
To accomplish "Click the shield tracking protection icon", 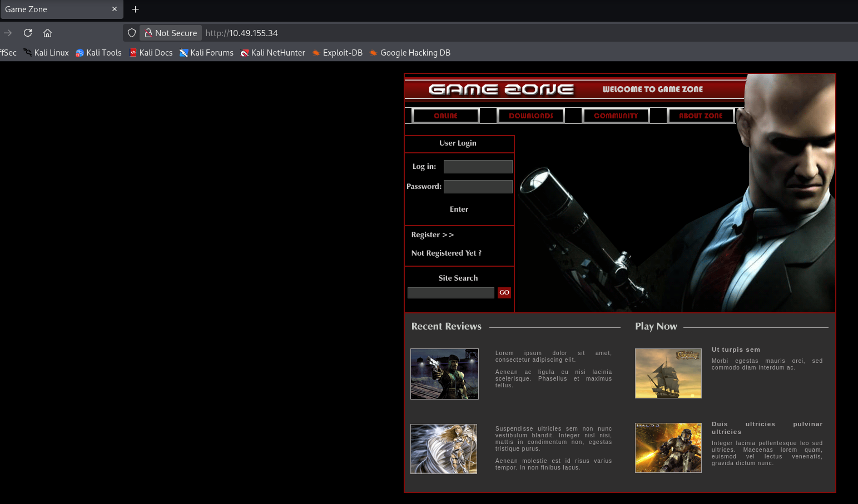I will click(132, 33).
